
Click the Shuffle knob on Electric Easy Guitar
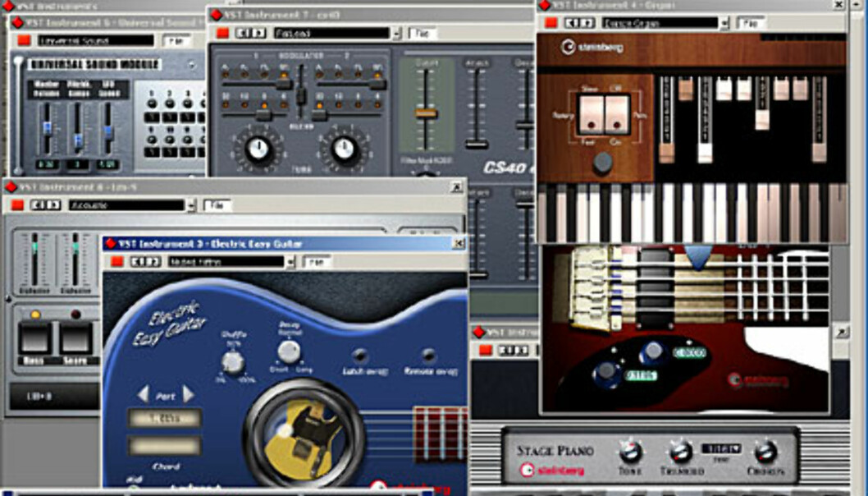[232, 362]
